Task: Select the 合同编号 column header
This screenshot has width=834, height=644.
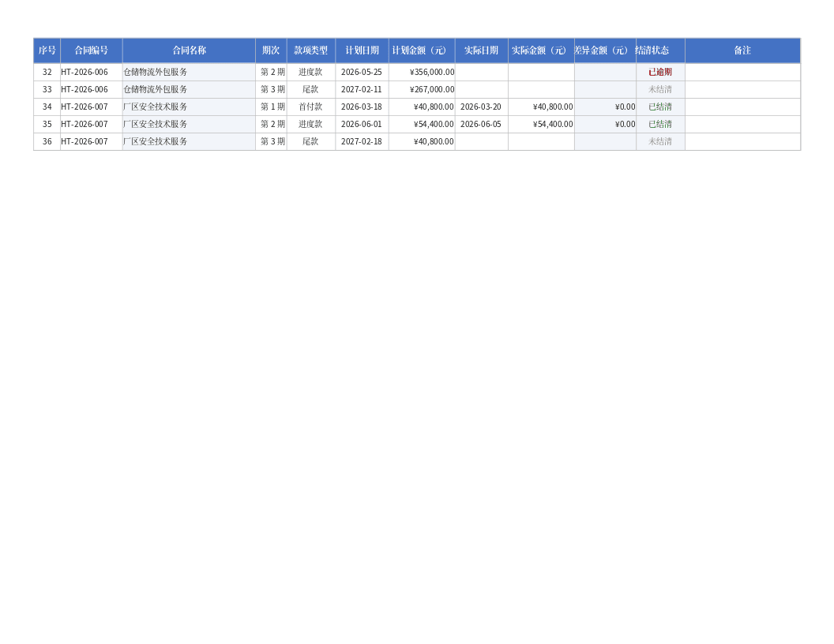Action: (92, 51)
